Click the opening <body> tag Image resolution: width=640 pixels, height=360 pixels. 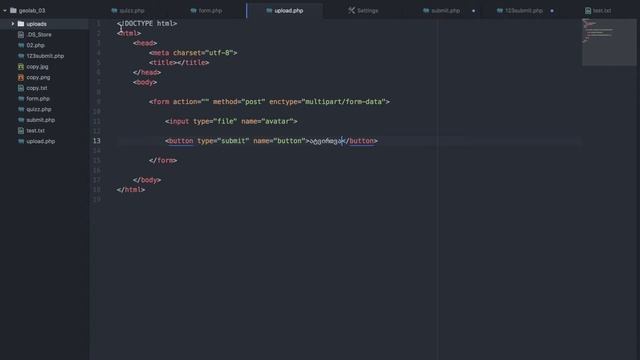click(145, 82)
